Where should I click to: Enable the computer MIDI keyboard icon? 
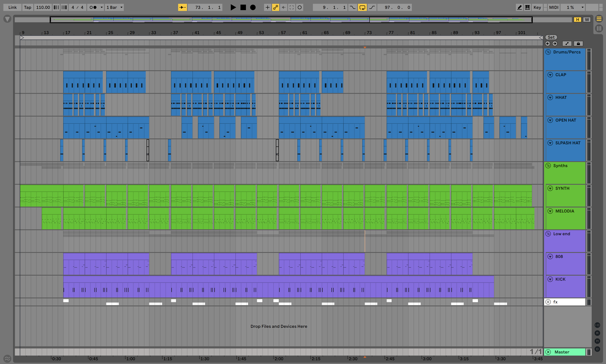click(527, 7)
